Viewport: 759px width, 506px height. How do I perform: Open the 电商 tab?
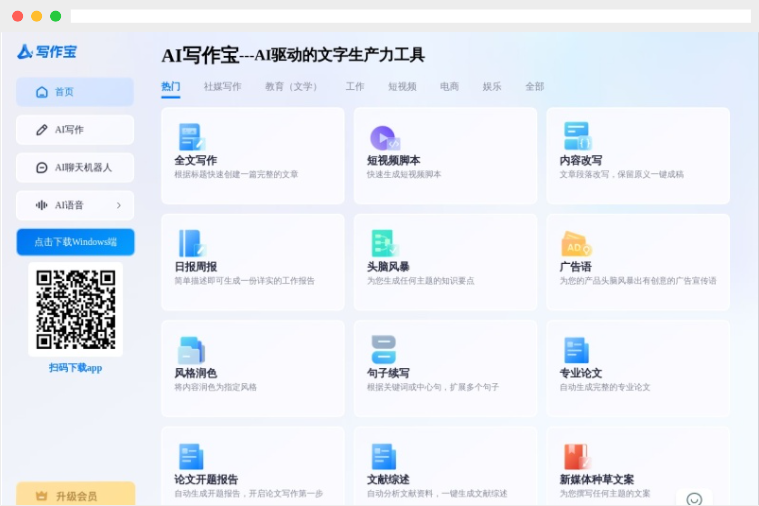[449, 87]
